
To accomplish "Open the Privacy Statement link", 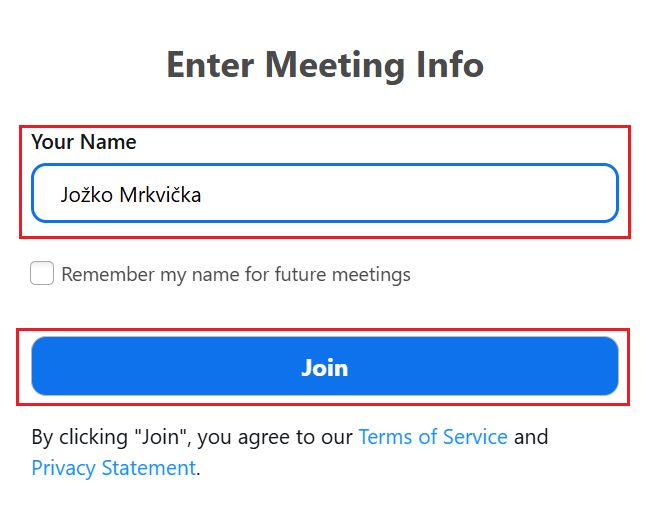I will [x=113, y=468].
